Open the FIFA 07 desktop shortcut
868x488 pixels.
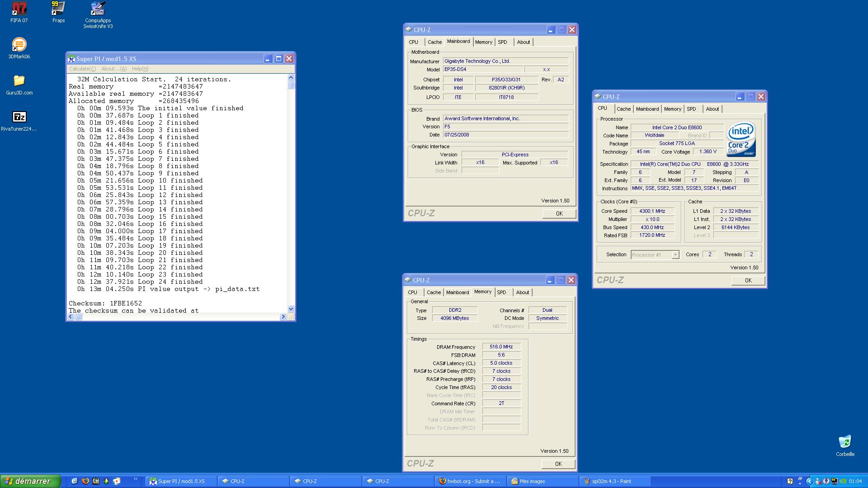(x=19, y=12)
